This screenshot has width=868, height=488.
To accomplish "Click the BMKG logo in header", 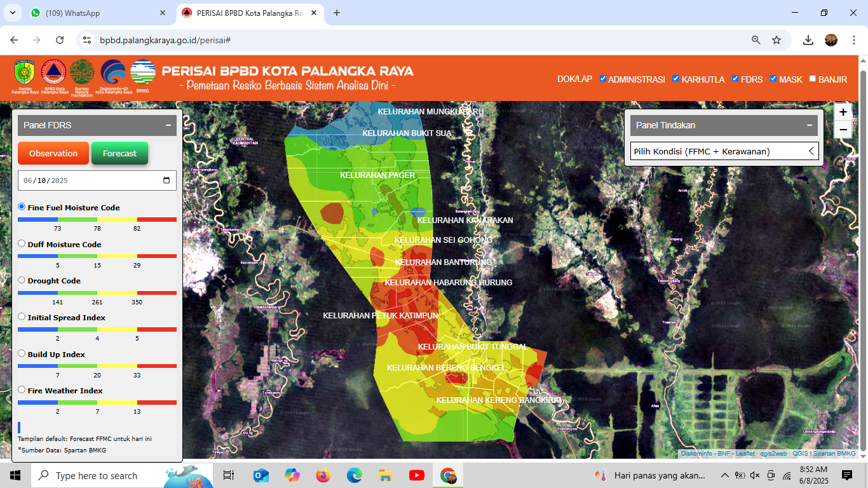I will (142, 74).
